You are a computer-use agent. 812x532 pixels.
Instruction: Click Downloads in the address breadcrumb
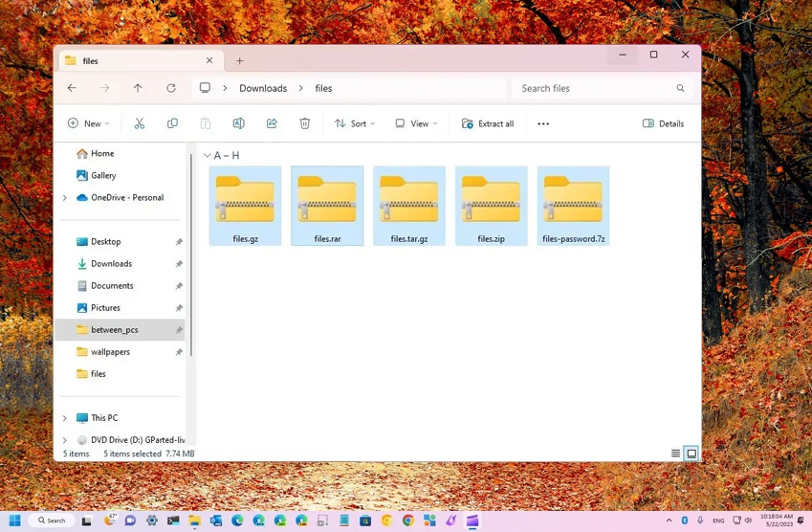[x=263, y=88]
